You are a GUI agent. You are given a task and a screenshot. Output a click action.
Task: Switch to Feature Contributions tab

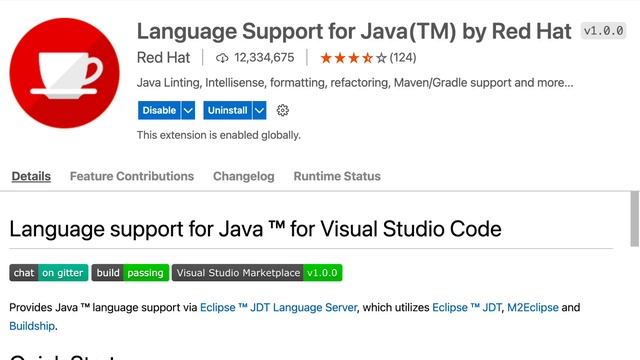tap(132, 176)
